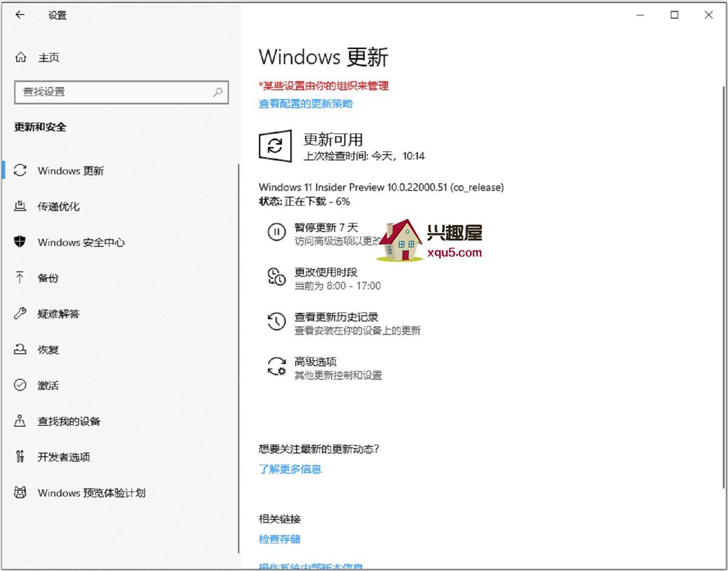
Task: Click the back arrow in Settings title bar
Action: [20, 15]
